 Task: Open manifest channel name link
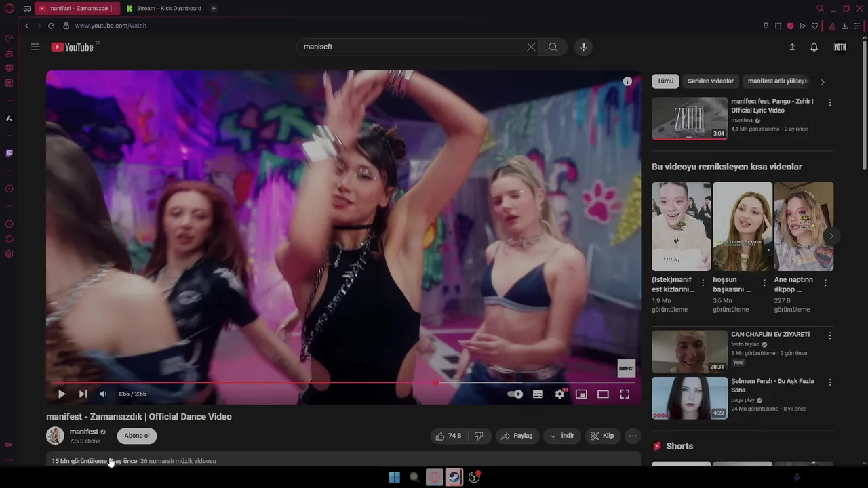(x=84, y=432)
